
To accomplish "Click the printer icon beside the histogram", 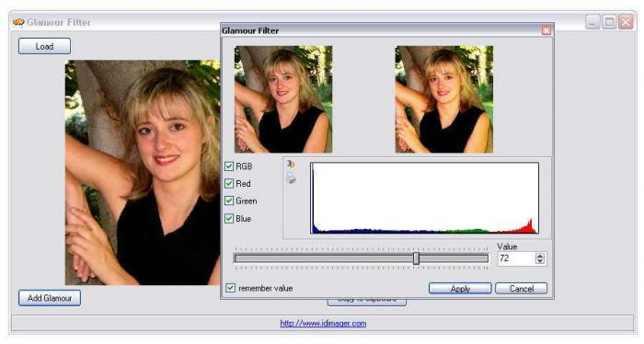I will pyautogui.click(x=291, y=178).
